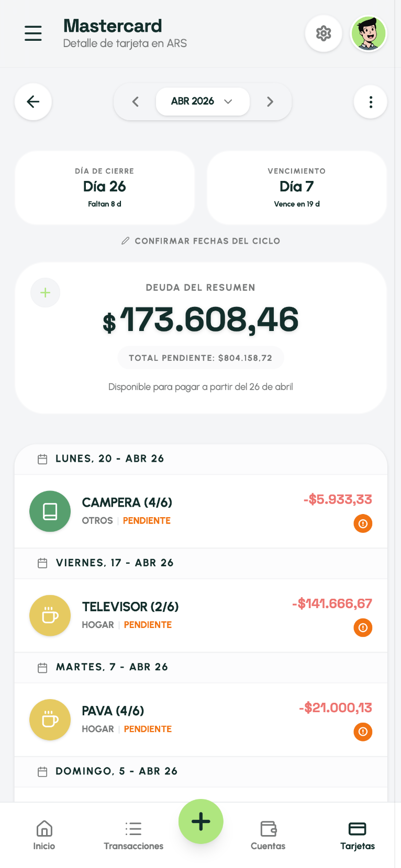Image resolution: width=401 pixels, height=868 pixels.
Task: Go back with the left arrow
Action: click(33, 101)
